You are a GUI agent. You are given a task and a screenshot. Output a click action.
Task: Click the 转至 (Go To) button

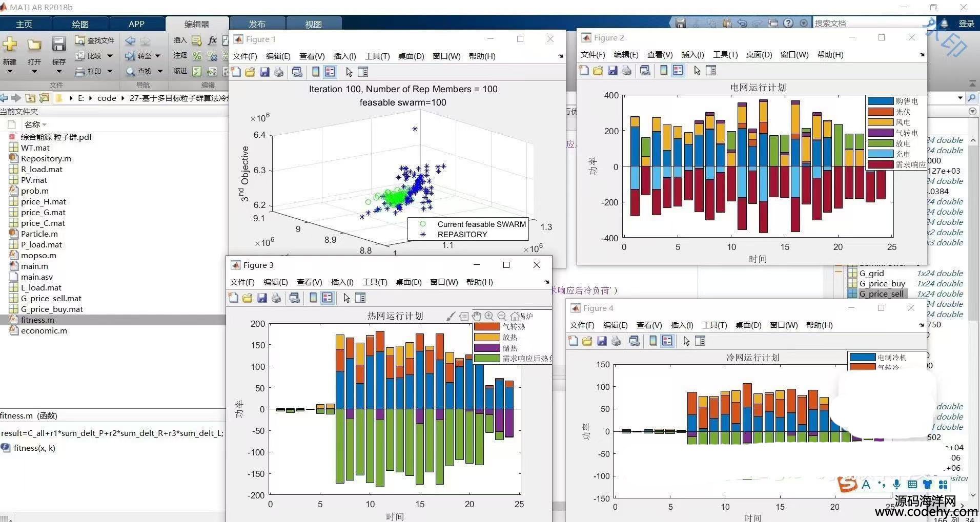point(139,56)
